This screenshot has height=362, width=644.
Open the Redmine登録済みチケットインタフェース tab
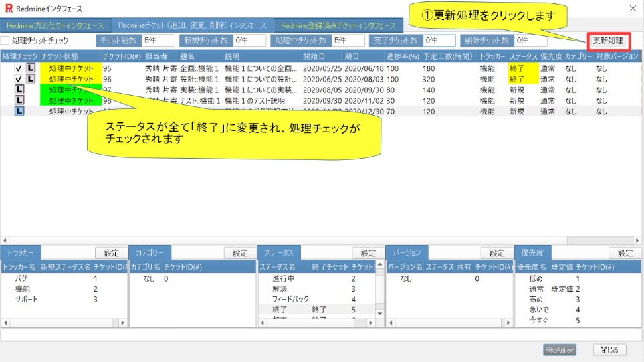point(338,25)
